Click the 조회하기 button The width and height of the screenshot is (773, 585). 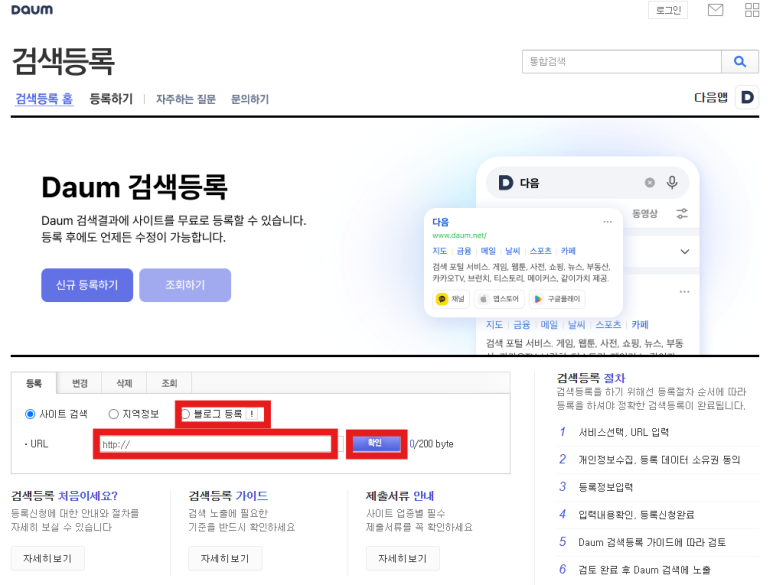click(x=185, y=285)
